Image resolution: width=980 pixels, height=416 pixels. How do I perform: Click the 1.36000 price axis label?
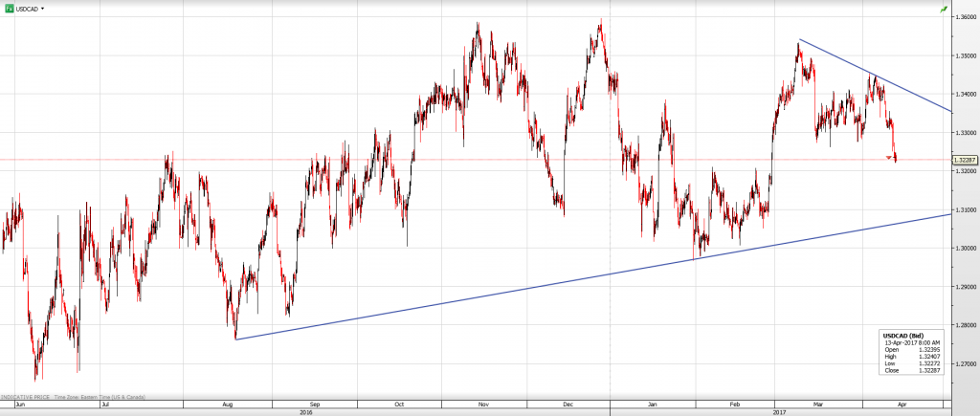click(965, 16)
